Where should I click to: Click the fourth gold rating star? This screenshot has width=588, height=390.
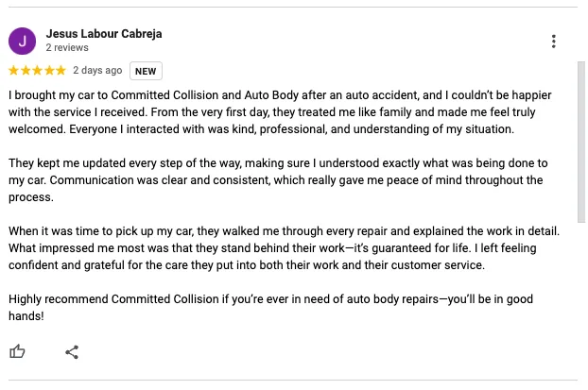tap(49, 71)
